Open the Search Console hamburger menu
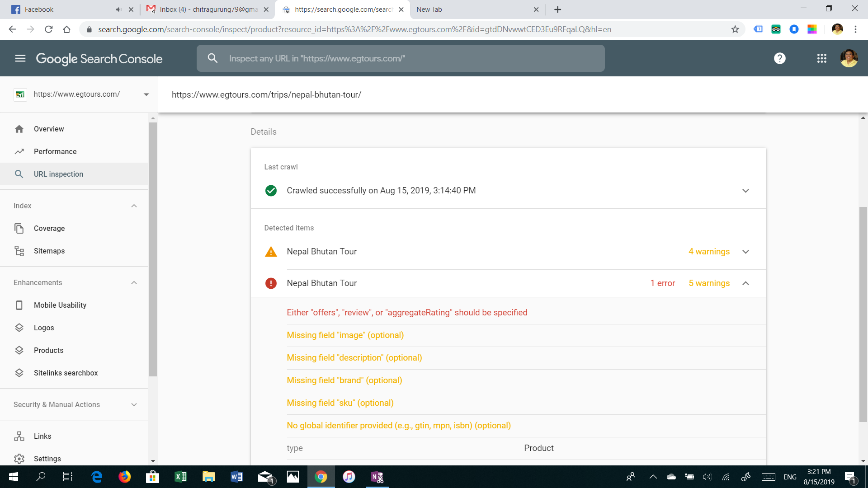Viewport: 868px width, 488px height. (20, 58)
